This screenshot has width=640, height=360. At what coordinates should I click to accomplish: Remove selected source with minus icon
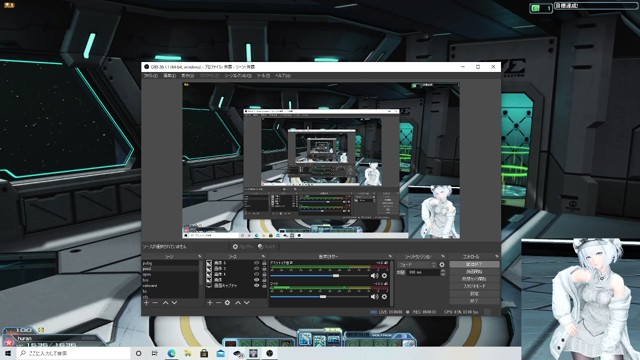tap(218, 303)
